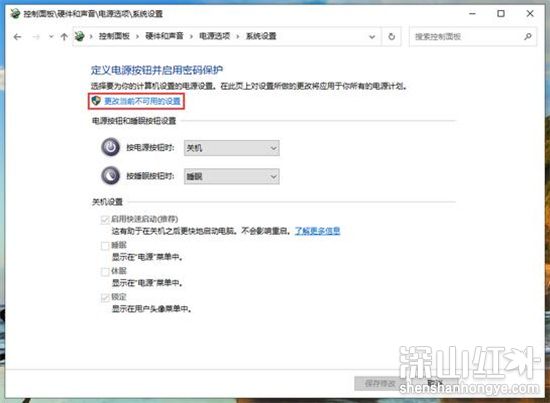Expand chevron before the 控制面板 breadcrumb
Viewport: 550px width, 403px height.
(x=91, y=36)
